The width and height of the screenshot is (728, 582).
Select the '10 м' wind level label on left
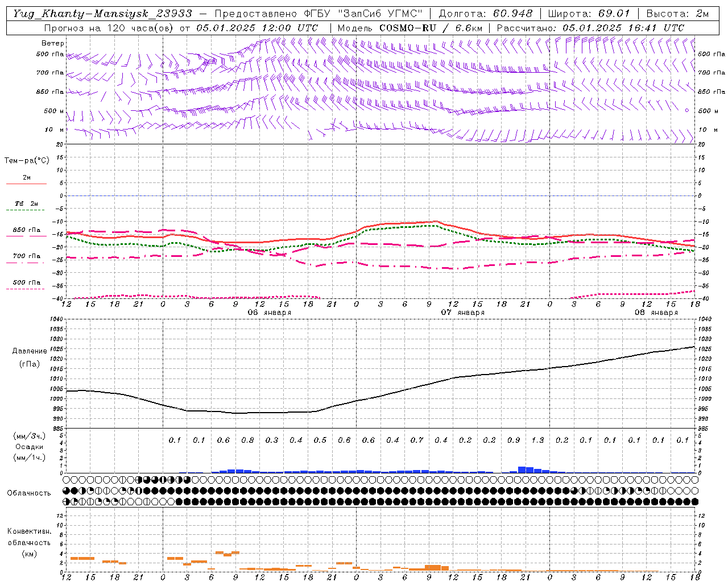[x=54, y=130]
